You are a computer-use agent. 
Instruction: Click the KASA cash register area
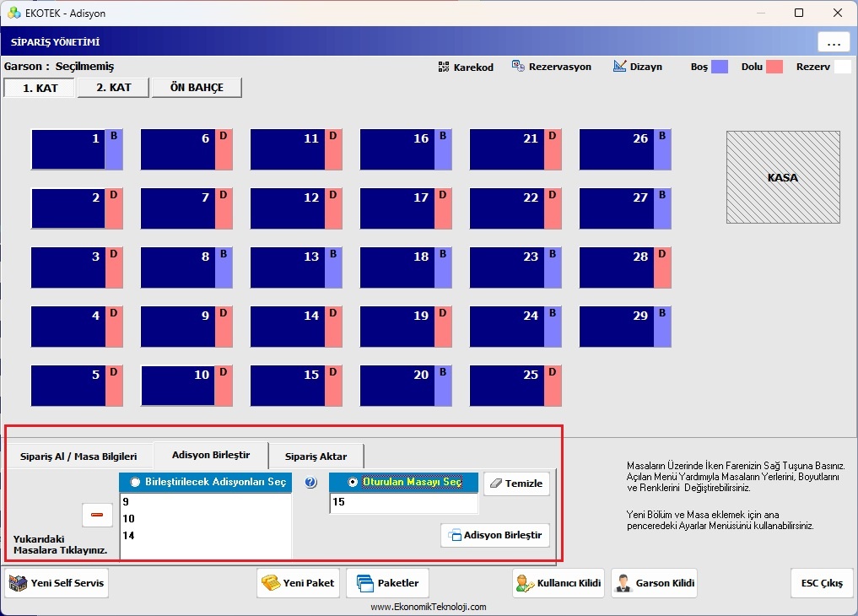(783, 177)
